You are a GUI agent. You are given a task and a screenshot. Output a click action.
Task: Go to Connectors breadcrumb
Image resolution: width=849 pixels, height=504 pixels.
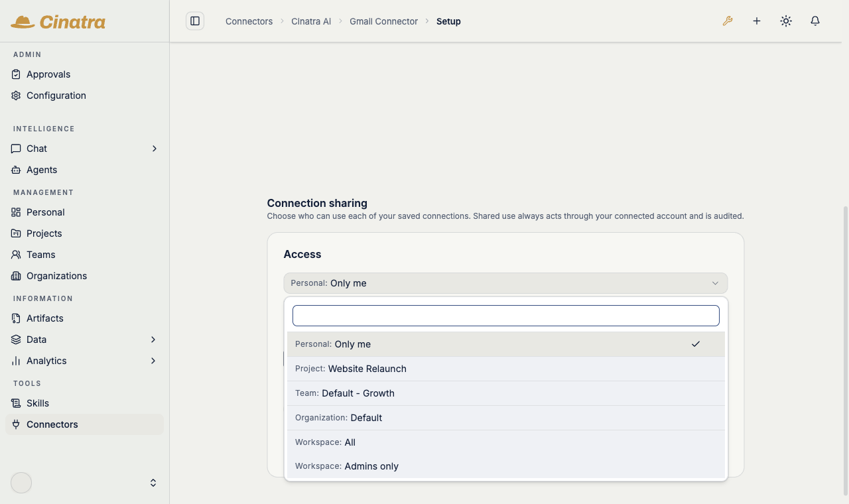(249, 21)
